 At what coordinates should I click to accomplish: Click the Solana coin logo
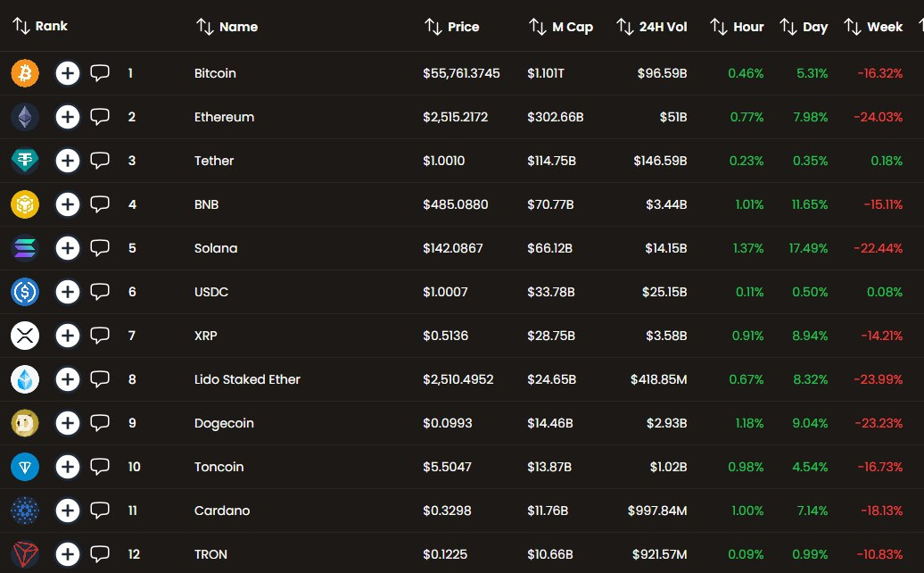pyautogui.click(x=25, y=248)
